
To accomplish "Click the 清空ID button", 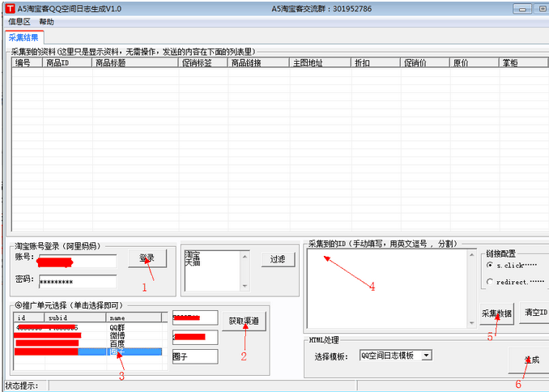I will pos(534,313).
